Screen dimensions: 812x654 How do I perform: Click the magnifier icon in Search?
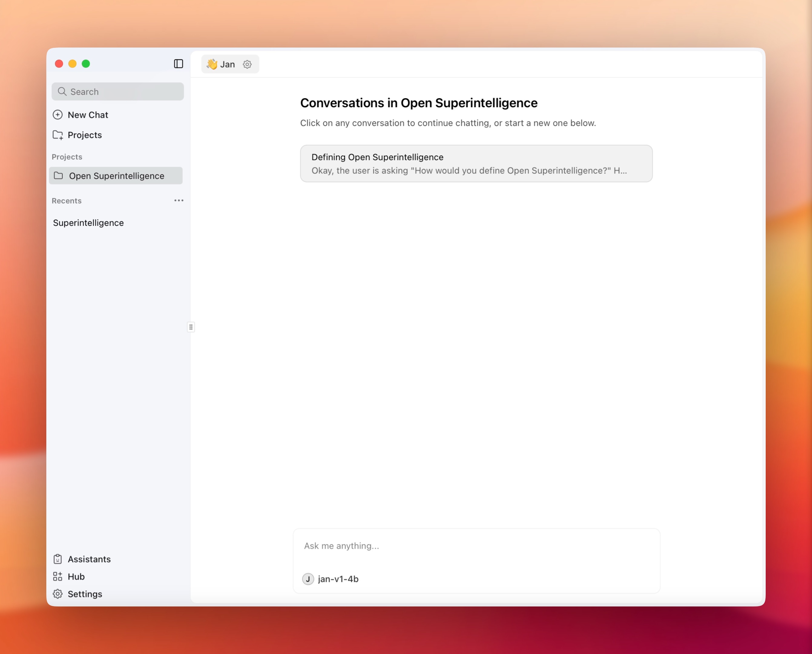pos(62,91)
